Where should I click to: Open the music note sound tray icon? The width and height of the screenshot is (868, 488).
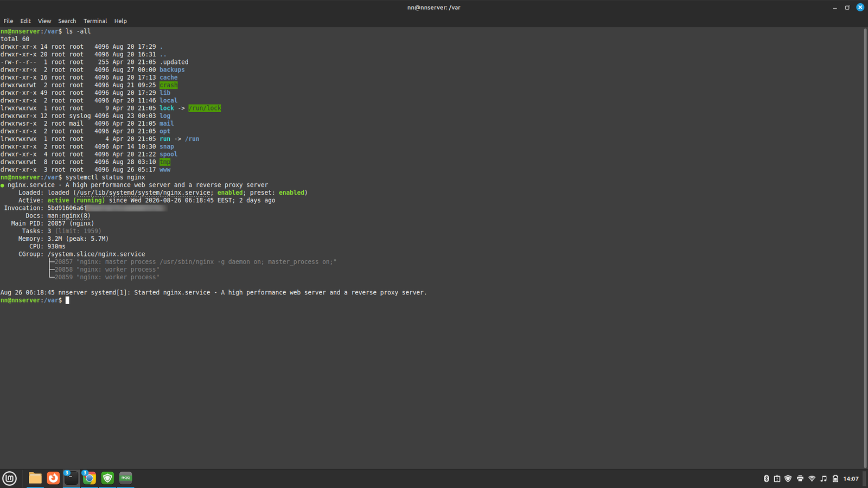[x=824, y=478]
